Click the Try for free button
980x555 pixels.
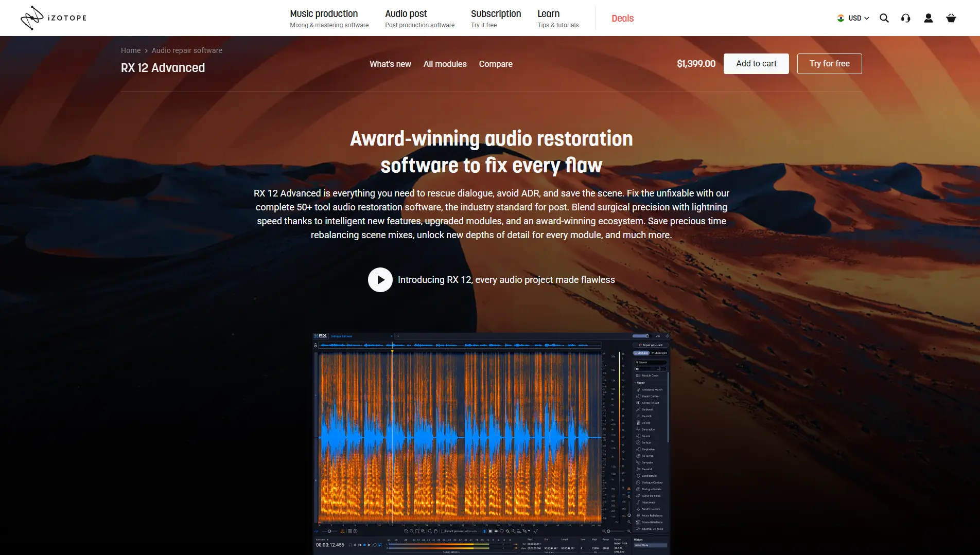click(829, 64)
